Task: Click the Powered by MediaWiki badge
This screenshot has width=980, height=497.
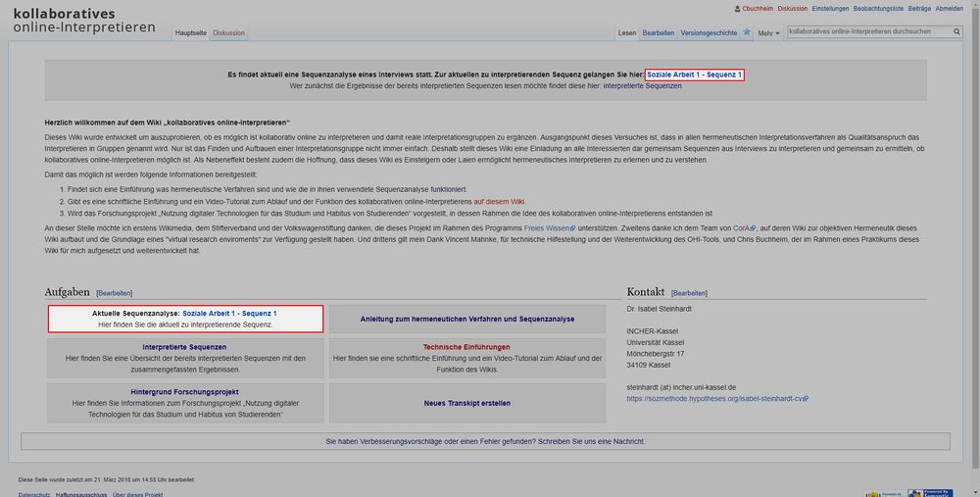Action: [x=882, y=492]
